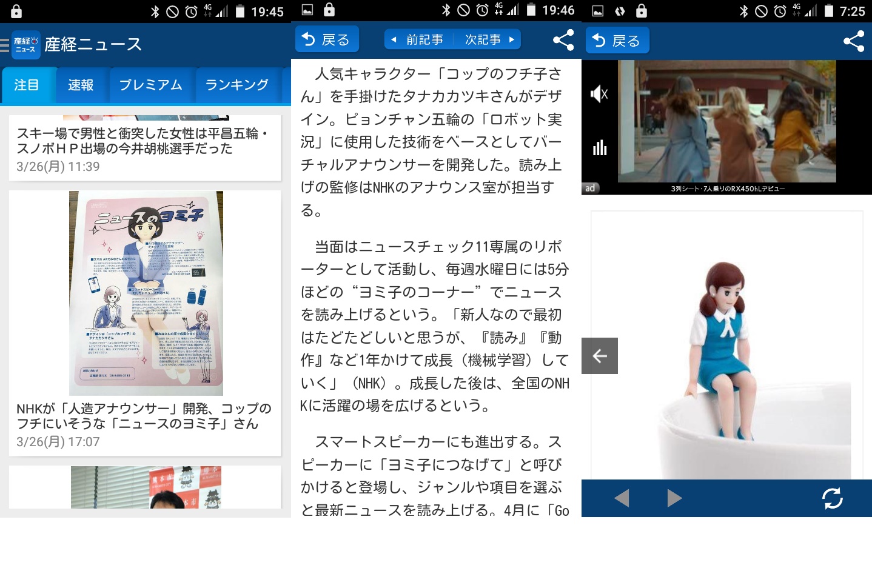Tap the ad caption 3列シート・7人乗りのRX450hLデビュー
Screen dimensions: 872x588
click(728, 189)
